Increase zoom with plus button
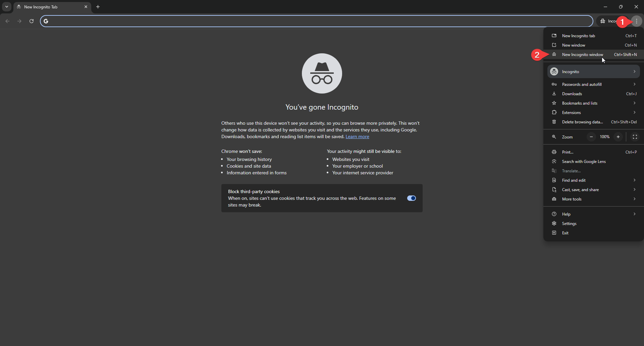This screenshot has height=346, width=644. 618,137
